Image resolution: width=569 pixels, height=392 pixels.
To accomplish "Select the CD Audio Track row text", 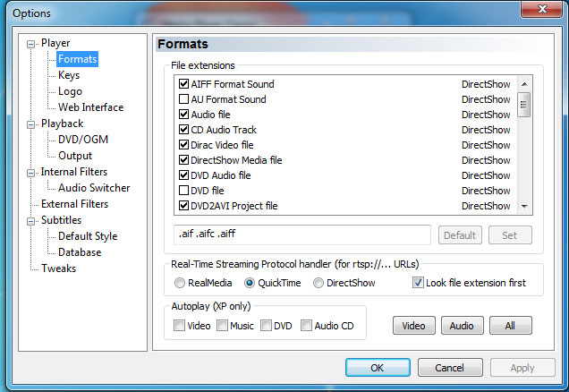I will click(x=224, y=130).
